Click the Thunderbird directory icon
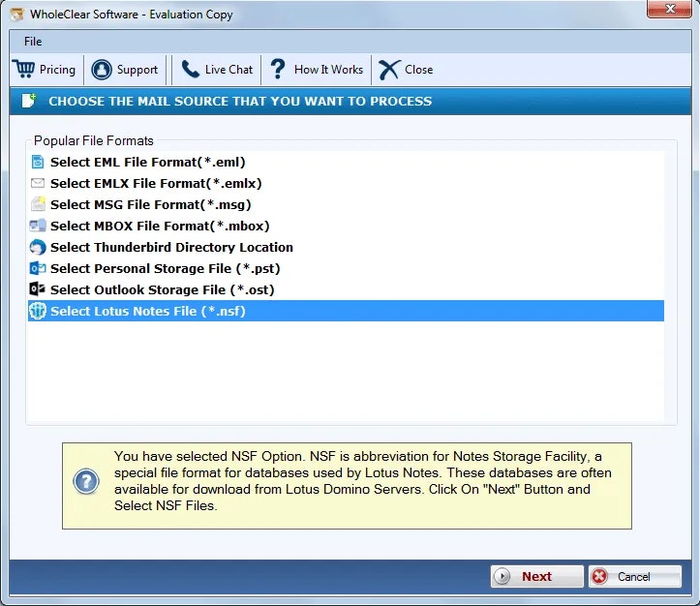Viewport: 700px width, 606px height. [x=38, y=247]
